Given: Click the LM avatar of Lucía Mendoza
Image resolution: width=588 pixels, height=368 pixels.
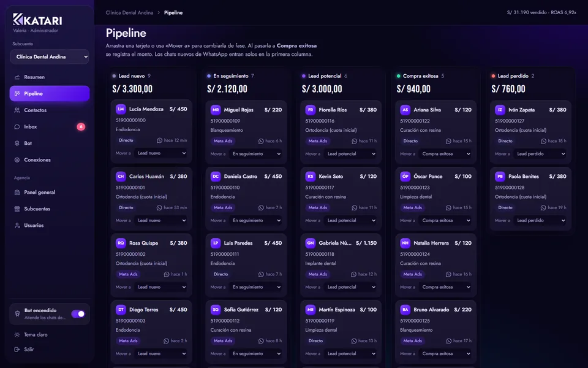Looking at the screenshot, I should tap(121, 109).
